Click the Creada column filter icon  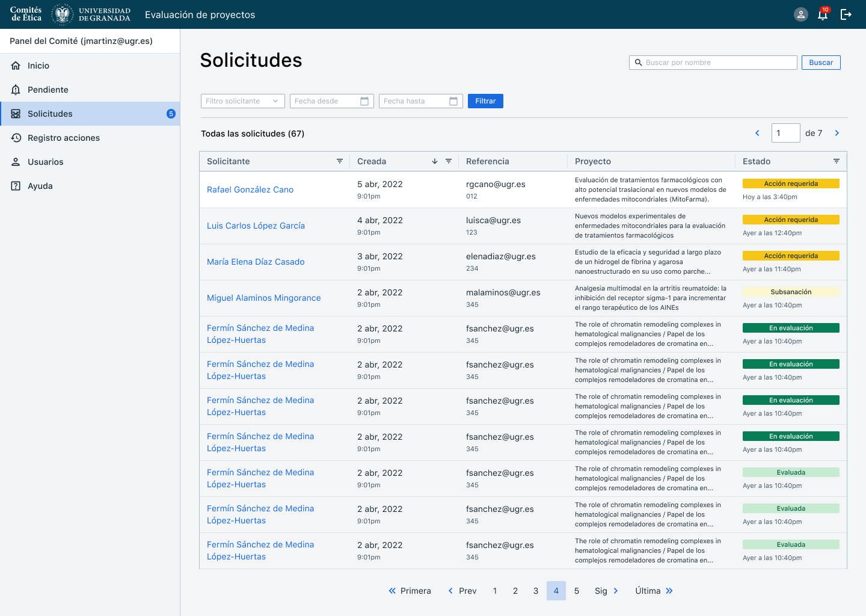click(x=449, y=161)
